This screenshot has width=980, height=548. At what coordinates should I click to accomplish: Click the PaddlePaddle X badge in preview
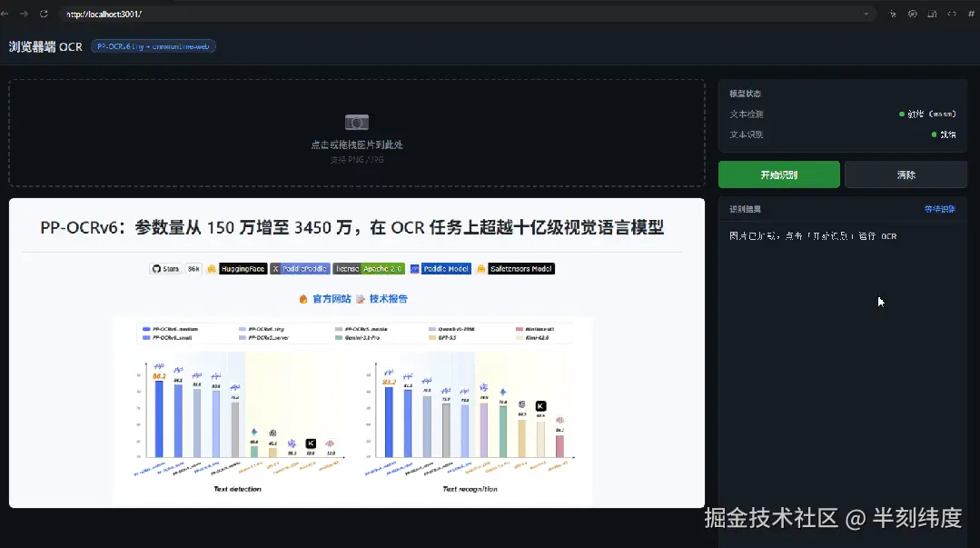point(300,268)
